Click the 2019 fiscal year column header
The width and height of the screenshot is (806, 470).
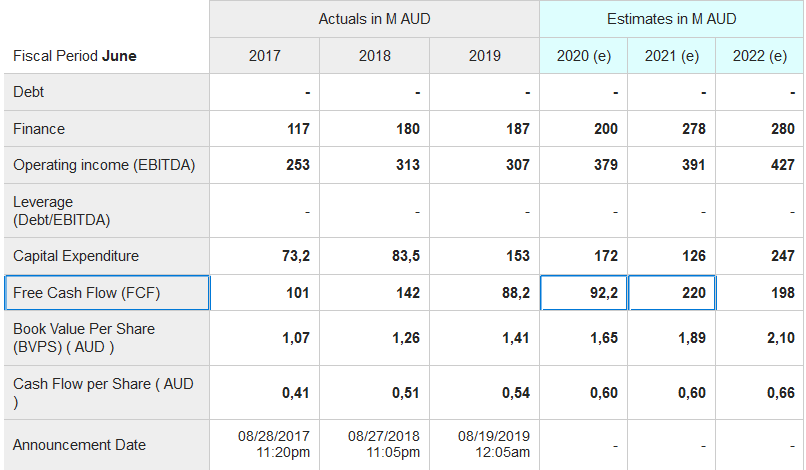pyautogui.click(x=484, y=56)
